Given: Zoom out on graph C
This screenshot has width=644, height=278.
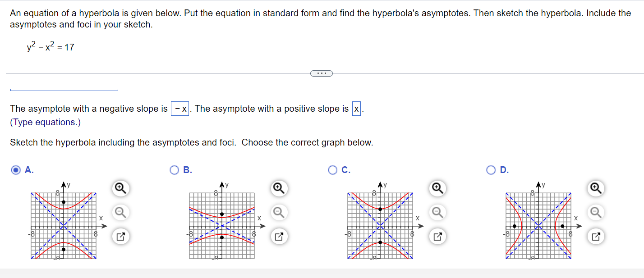Looking at the screenshot, I should pyautogui.click(x=437, y=212).
